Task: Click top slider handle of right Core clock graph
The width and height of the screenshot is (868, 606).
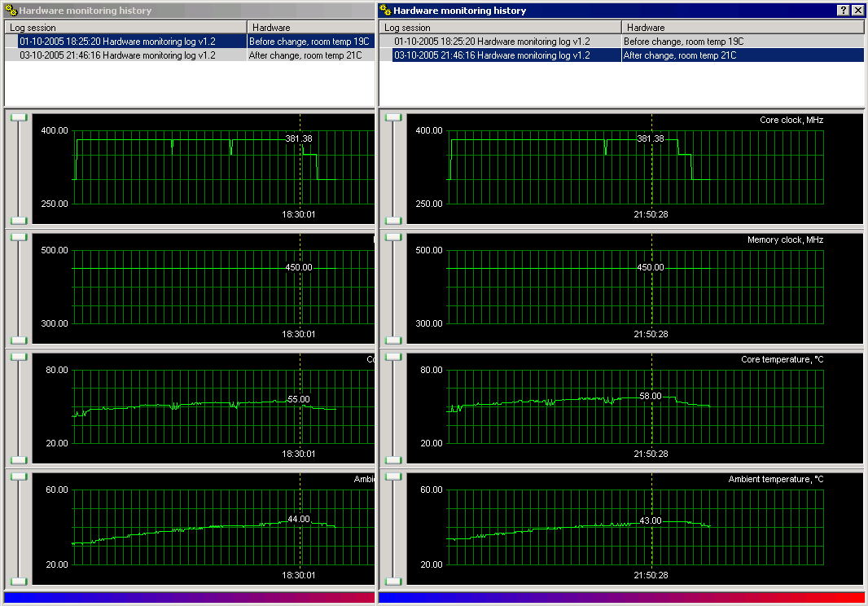Action: point(393,117)
